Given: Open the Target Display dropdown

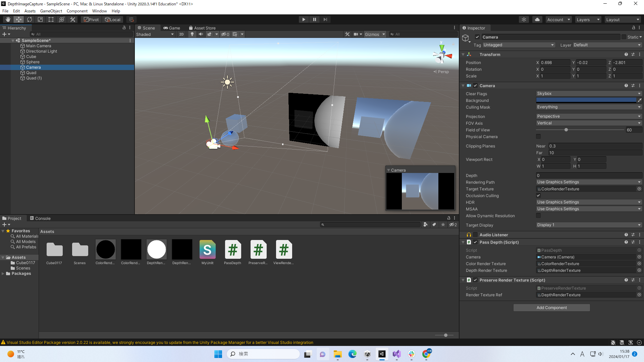Looking at the screenshot, I should [589, 225].
